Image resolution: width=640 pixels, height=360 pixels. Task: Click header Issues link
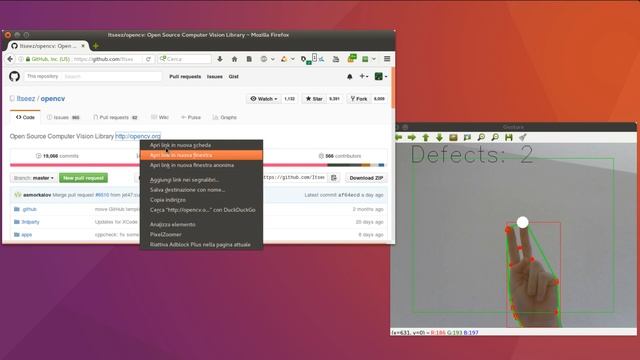click(215, 76)
